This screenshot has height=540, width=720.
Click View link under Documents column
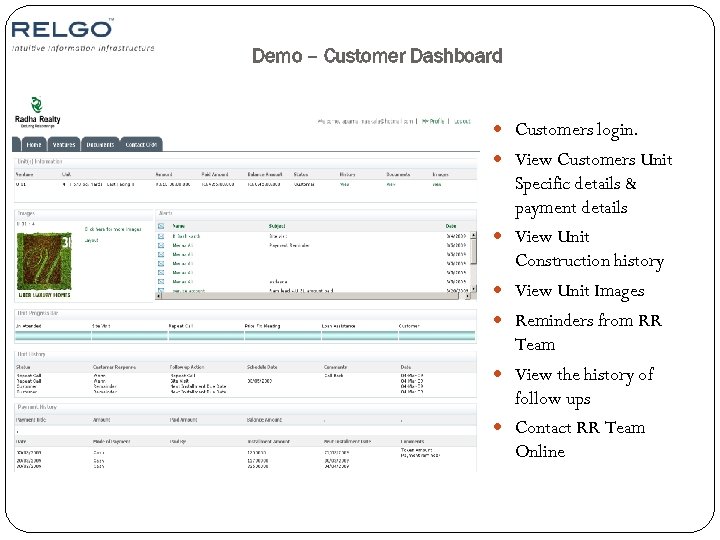pos(391,184)
